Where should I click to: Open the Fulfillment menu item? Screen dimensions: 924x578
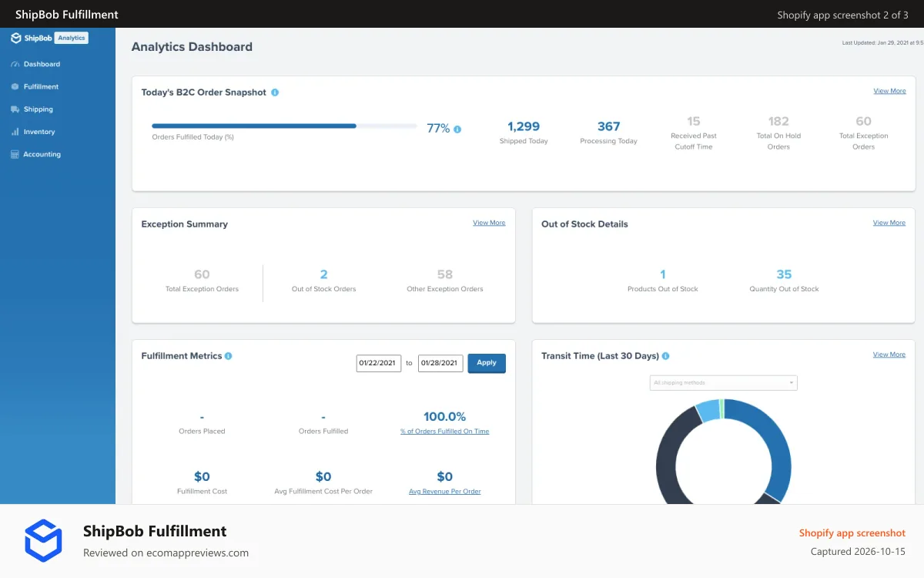[x=41, y=86]
